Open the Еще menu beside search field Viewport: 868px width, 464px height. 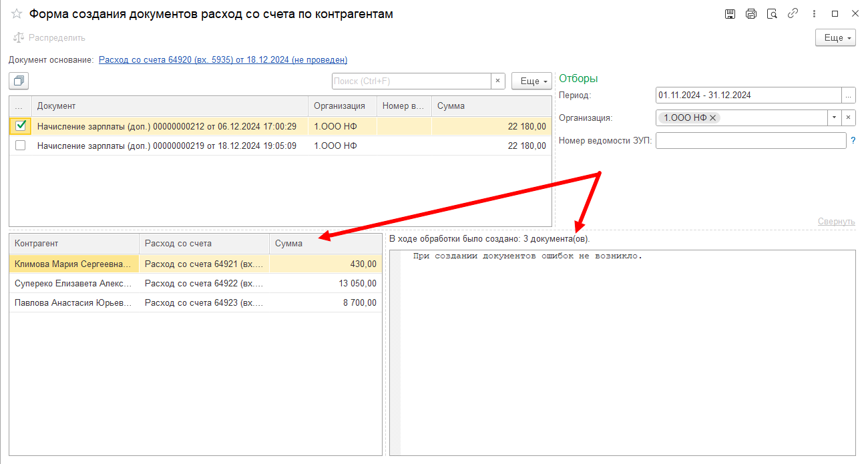[531, 81]
